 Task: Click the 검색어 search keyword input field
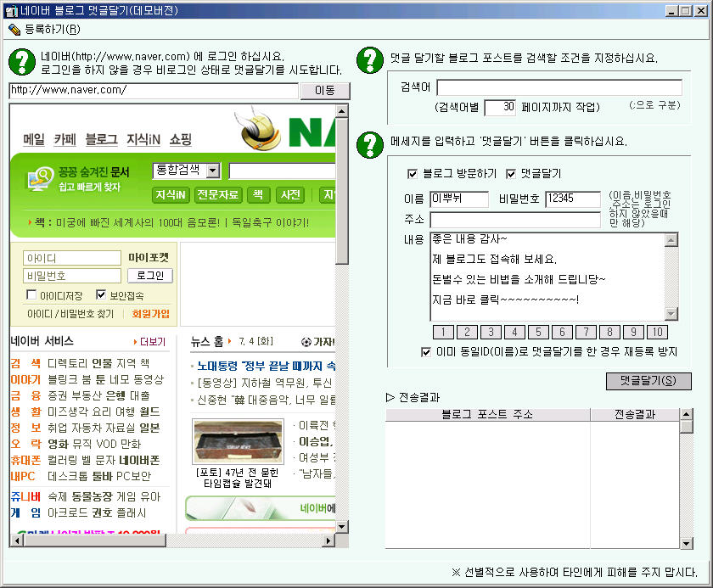coord(559,87)
